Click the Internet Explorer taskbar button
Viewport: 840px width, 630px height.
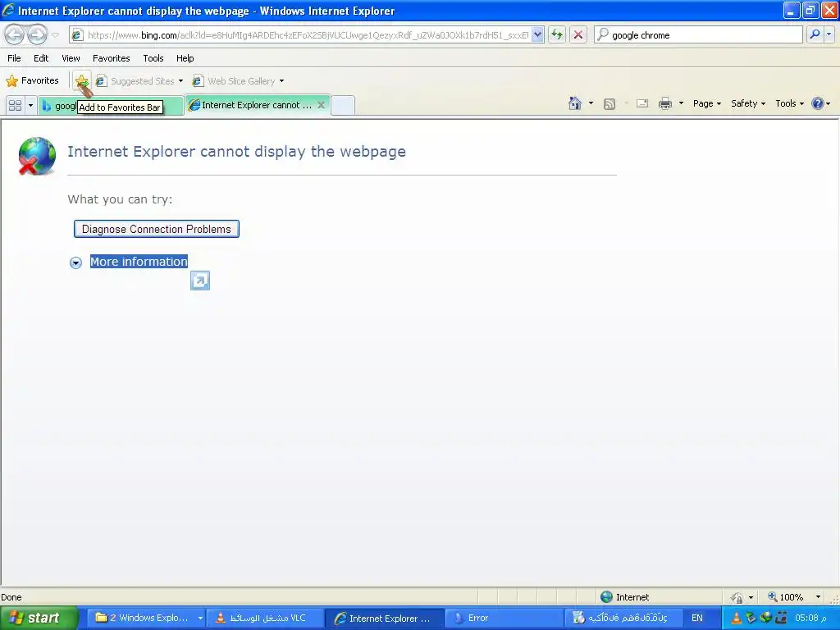[384, 618]
